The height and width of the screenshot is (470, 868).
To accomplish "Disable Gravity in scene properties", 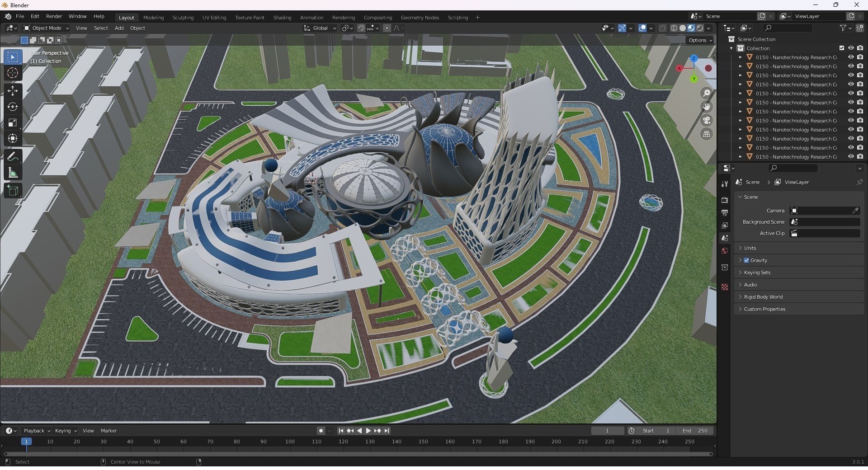I will (x=746, y=260).
